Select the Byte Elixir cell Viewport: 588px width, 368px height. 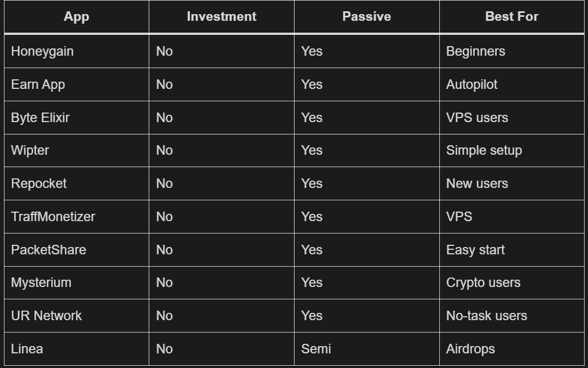(x=40, y=118)
